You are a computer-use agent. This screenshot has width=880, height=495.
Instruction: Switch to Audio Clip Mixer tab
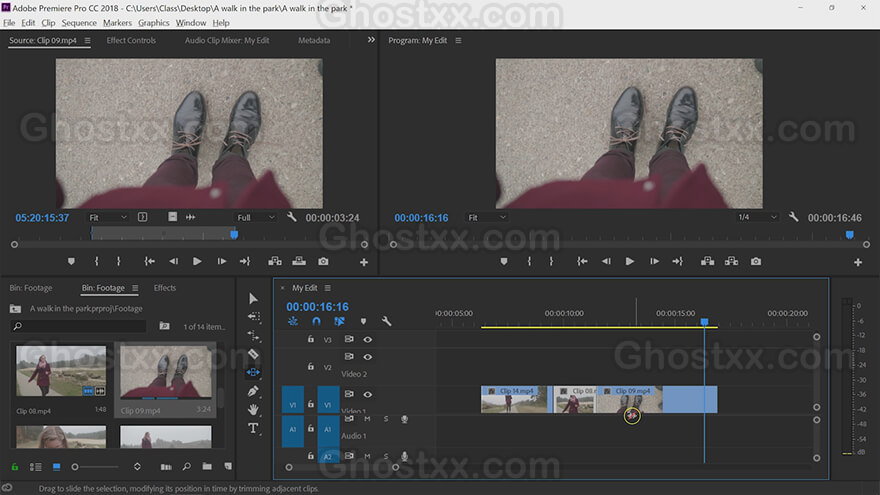(227, 40)
